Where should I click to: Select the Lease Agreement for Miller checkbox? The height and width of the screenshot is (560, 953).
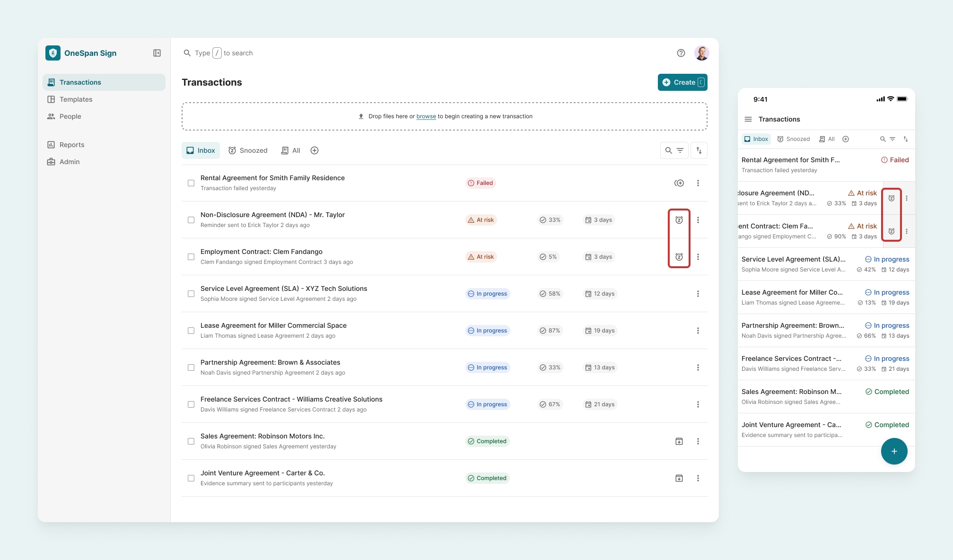(x=191, y=330)
